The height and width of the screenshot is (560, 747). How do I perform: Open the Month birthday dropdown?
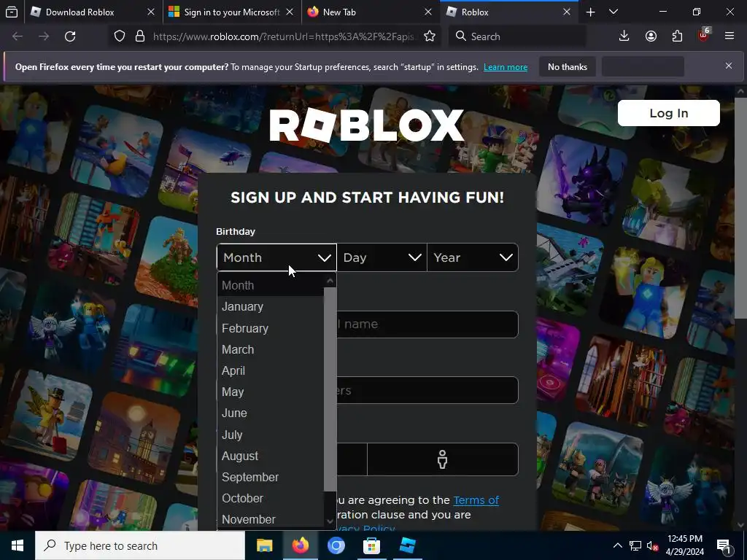pos(276,257)
